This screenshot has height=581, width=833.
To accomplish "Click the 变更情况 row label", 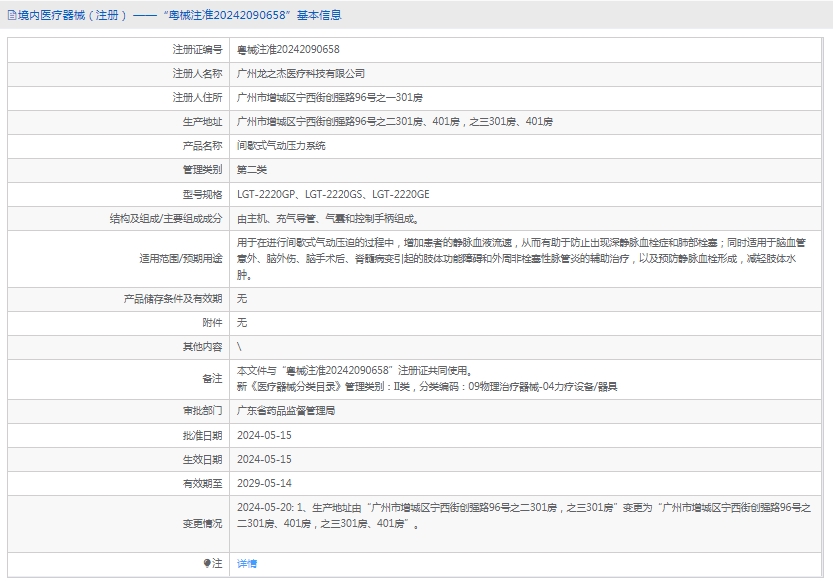I will point(202,523).
